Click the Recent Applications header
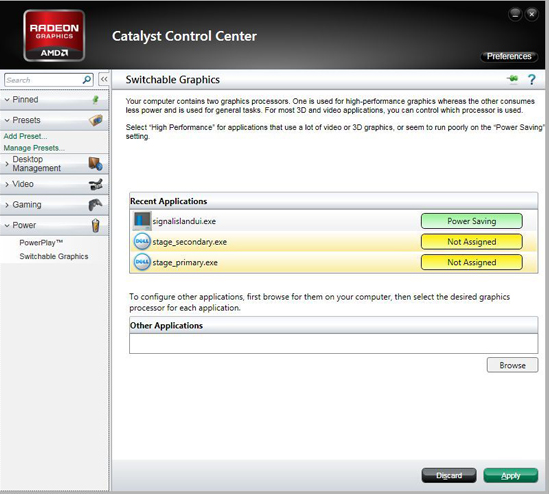 click(333, 201)
